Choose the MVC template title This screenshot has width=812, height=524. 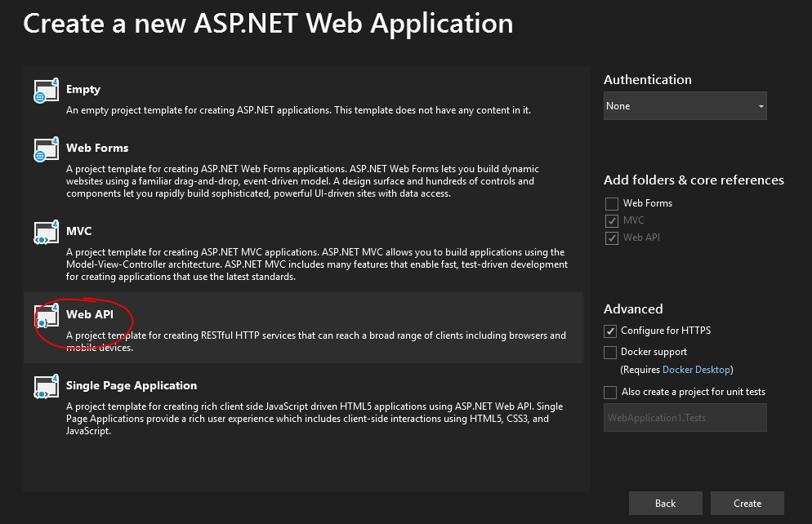[78, 231]
